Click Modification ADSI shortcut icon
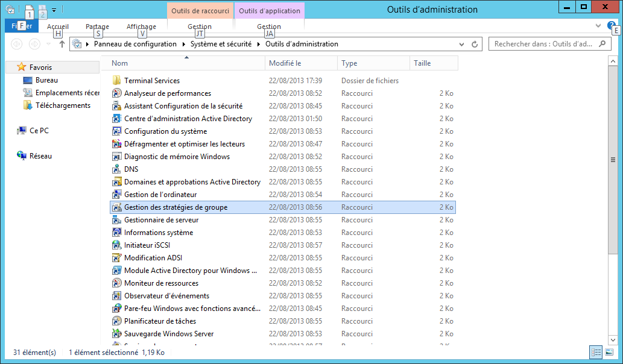623x364 pixels. point(116,258)
